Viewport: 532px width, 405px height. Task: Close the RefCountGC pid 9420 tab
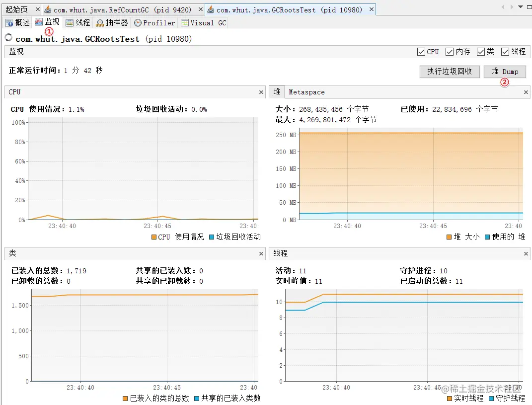[x=201, y=9]
